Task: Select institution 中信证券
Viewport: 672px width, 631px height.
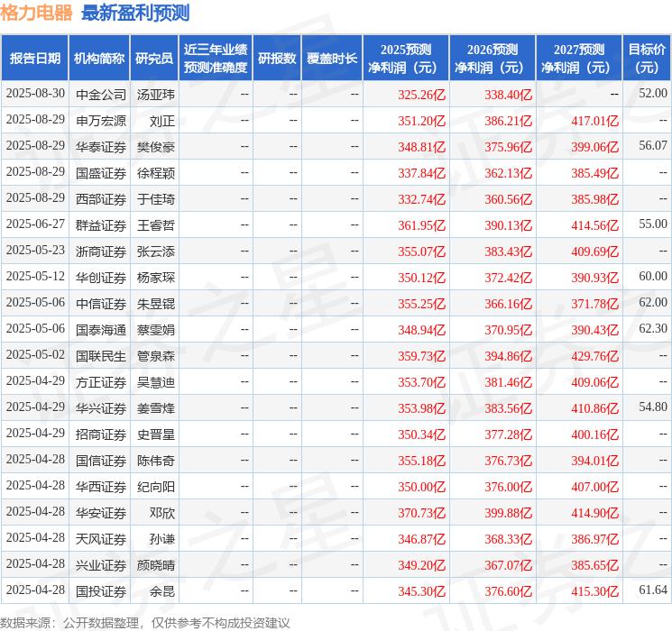Action: [x=101, y=304]
